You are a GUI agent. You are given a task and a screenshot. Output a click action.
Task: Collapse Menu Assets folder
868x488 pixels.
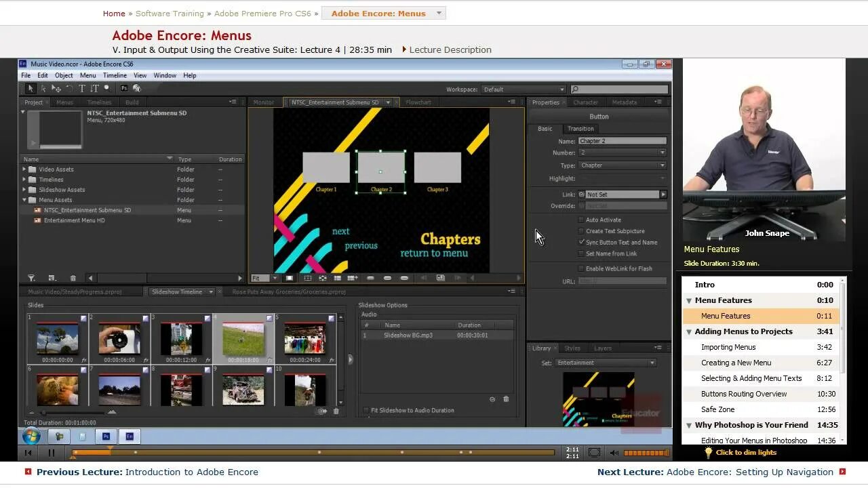[x=25, y=200]
